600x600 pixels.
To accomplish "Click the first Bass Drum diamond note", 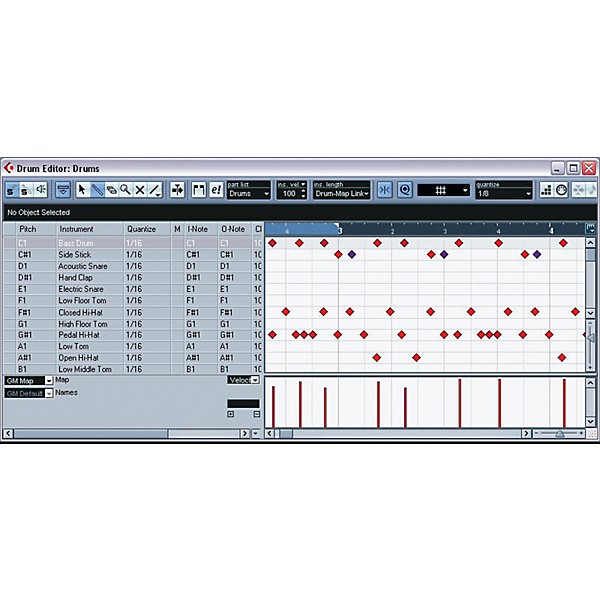I will coord(272,243).
